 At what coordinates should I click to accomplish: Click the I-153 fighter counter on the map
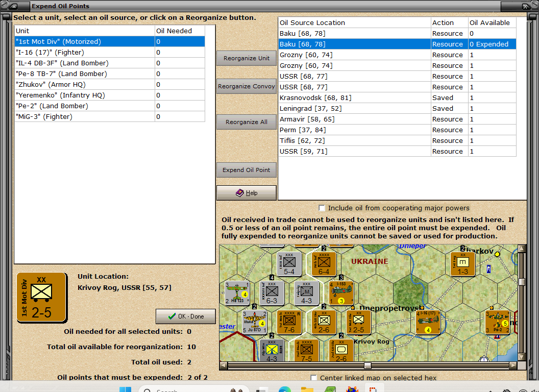tap(341, 293)
